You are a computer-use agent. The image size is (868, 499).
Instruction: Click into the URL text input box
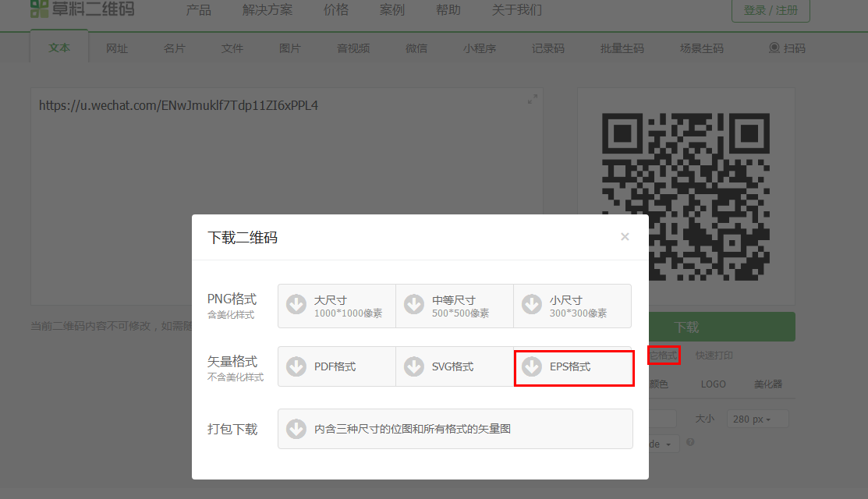(x=287, y=196)
